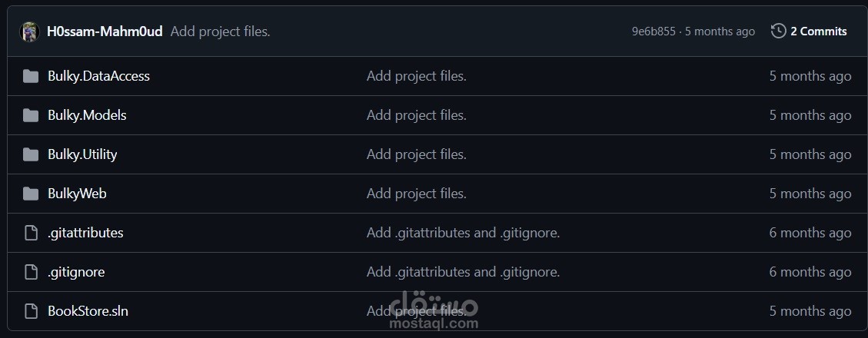Click the commit history clock icon
The width and height of the screenshot is (868, 338).
(x=778, y=31)
